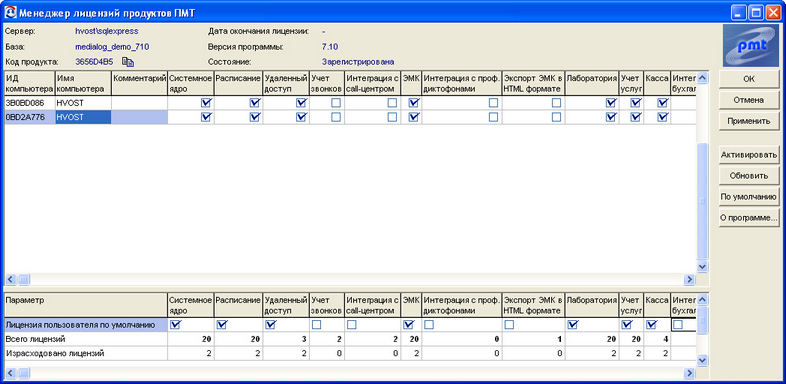Select the Израсходовано лицензий row label
This screenshot has height=384, width=786.
click(86, 353)
